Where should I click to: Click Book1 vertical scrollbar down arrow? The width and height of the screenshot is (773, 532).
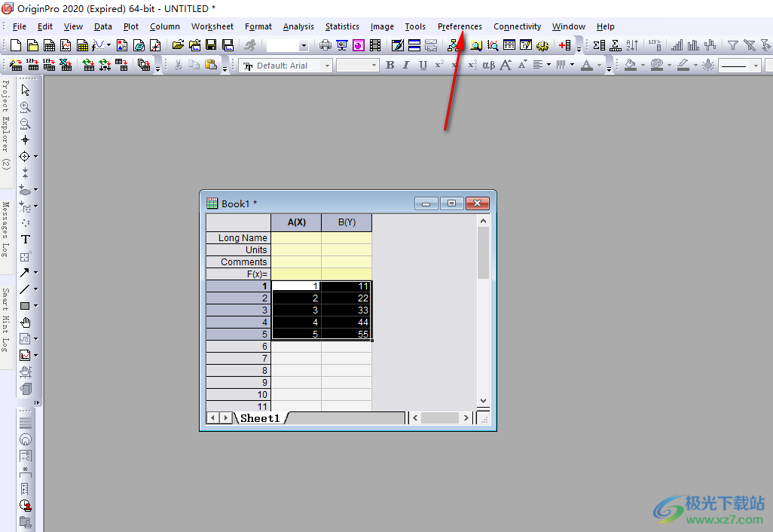pyautogui.click(x=483, y=401)
